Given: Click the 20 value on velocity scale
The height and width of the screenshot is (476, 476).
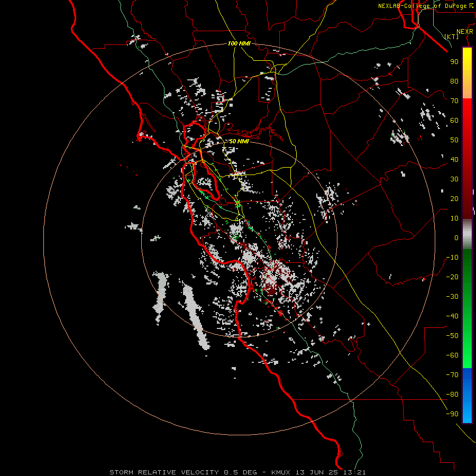Looking at the screenshot, I should click(x=454, y=198).
